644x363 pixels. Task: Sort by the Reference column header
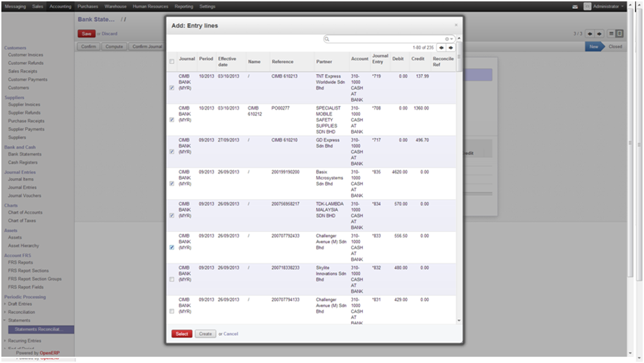click(283, 61)
